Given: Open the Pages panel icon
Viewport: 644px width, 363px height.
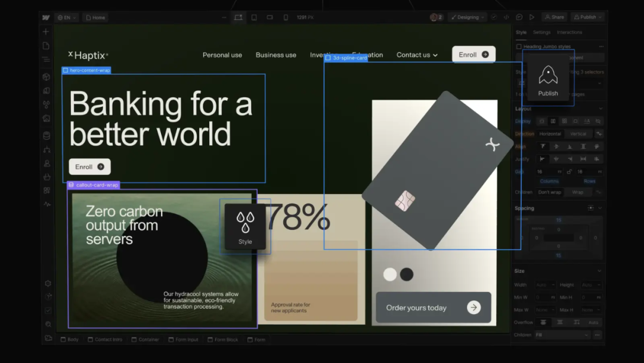Looking at the screenshot, I should [x=47, y=46].
